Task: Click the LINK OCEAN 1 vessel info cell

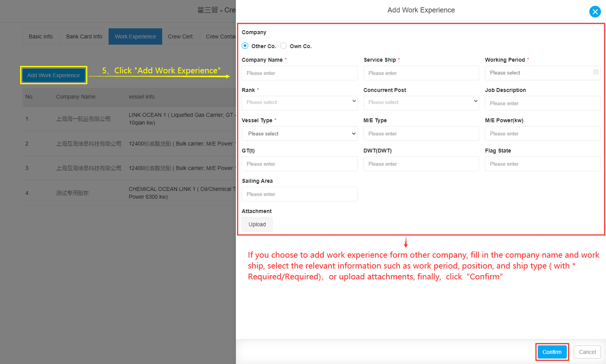Action: (x=182, y=119)
